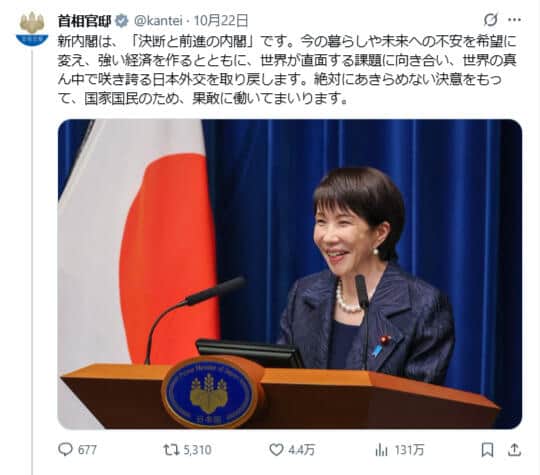Click the share upload icon

(514, 450)
